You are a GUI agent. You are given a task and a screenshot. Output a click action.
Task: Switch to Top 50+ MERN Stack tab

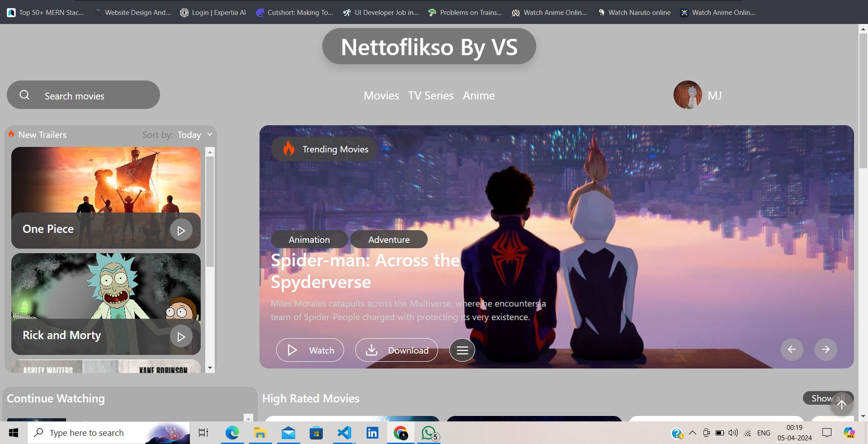pyautogui.click(x=46, y=12)
